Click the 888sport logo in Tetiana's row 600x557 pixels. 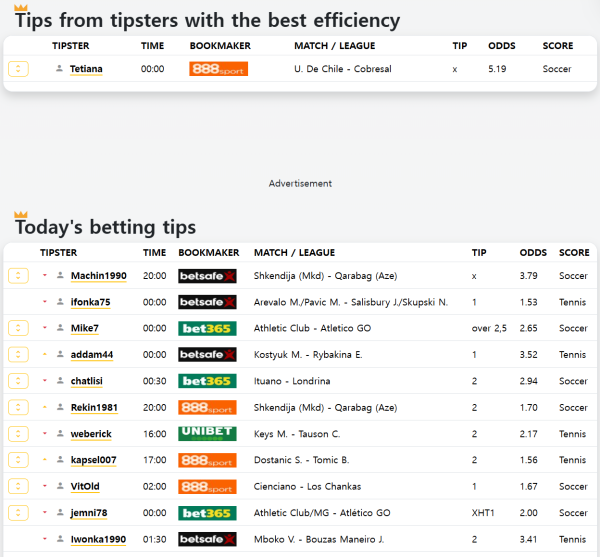click(218, 69)
